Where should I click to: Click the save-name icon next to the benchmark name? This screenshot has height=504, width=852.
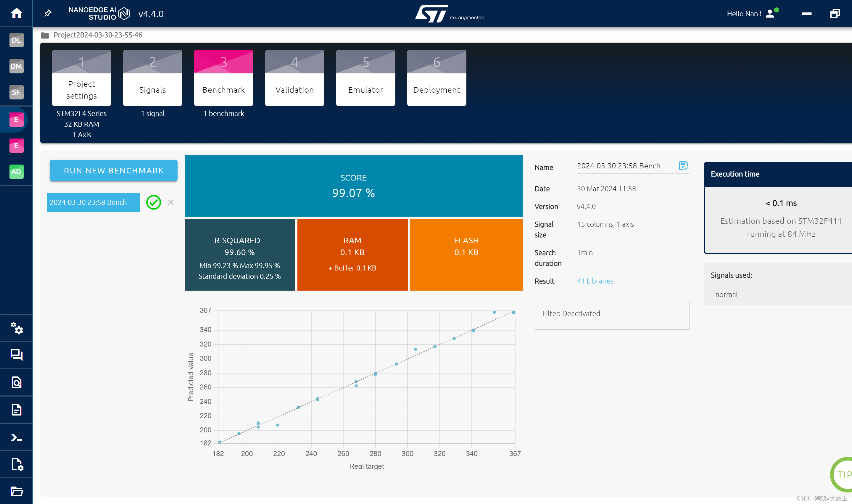point(683,166)
